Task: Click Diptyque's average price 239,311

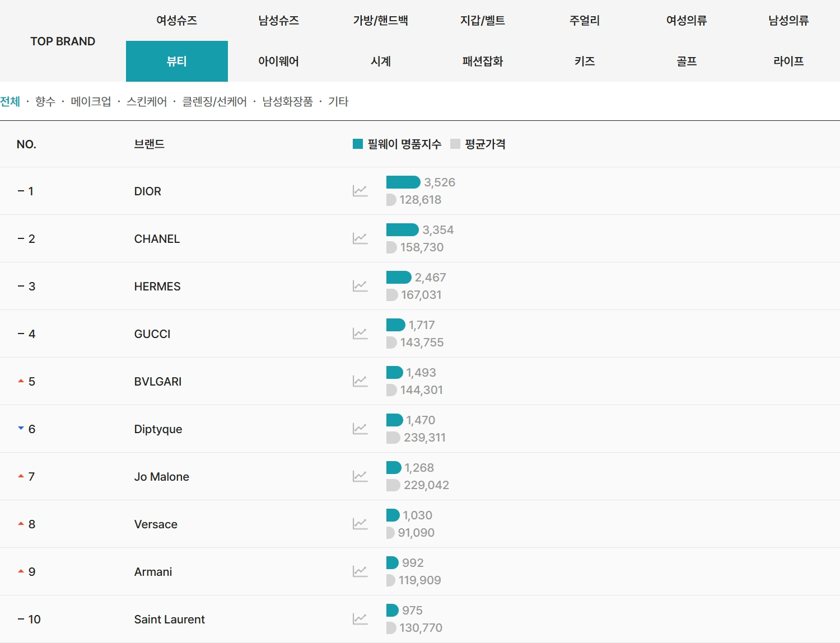Action: [424, 438]
